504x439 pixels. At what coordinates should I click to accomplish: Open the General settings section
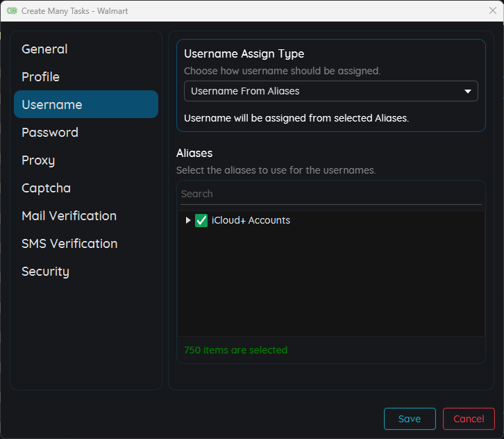click(44, 49)
